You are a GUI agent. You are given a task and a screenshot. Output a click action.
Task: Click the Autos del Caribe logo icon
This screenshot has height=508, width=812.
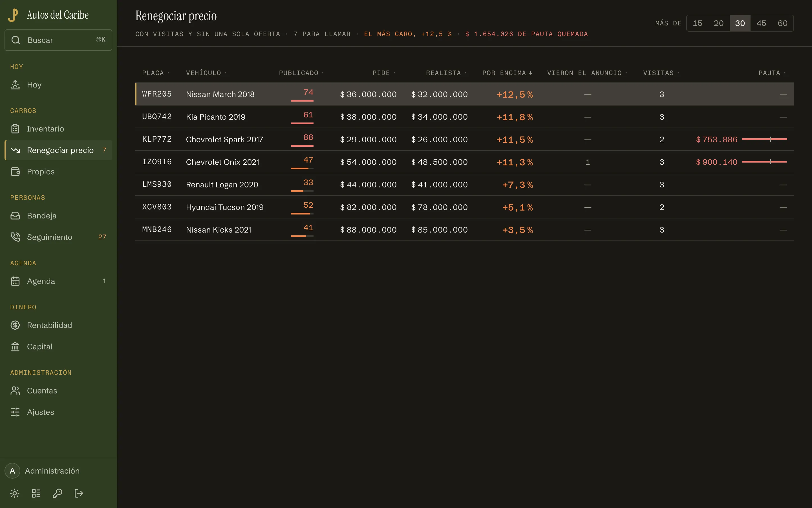[x=13, y=15]
